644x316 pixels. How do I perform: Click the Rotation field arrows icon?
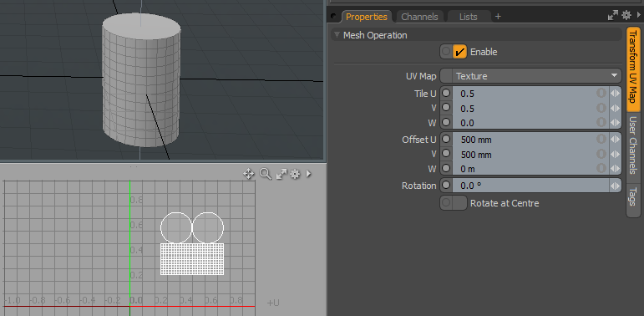(x=615, y=186)
